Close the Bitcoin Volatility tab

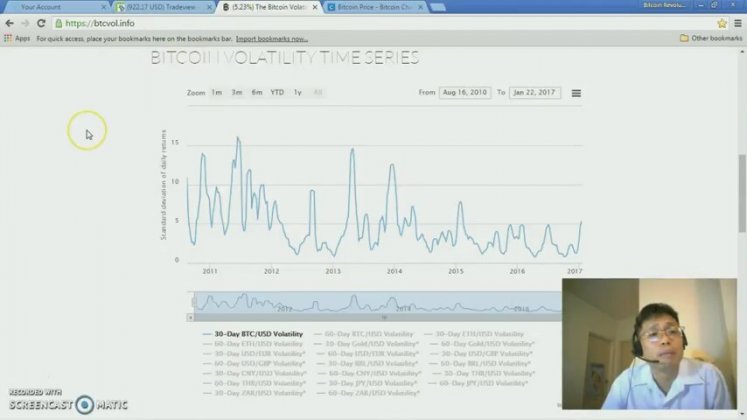click(x=315, y=7)
